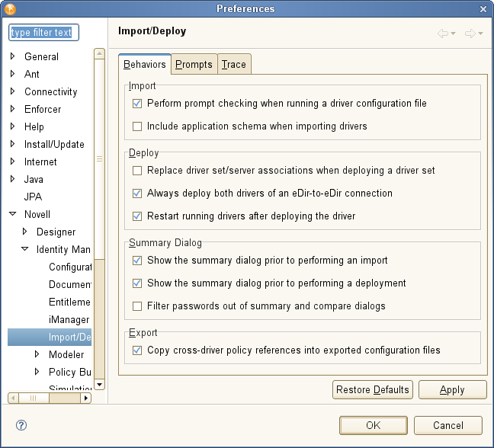Click tree horizontal scrollbar left arrow
Viewport: 494px width, 448px height.
(x=13, y=398)
